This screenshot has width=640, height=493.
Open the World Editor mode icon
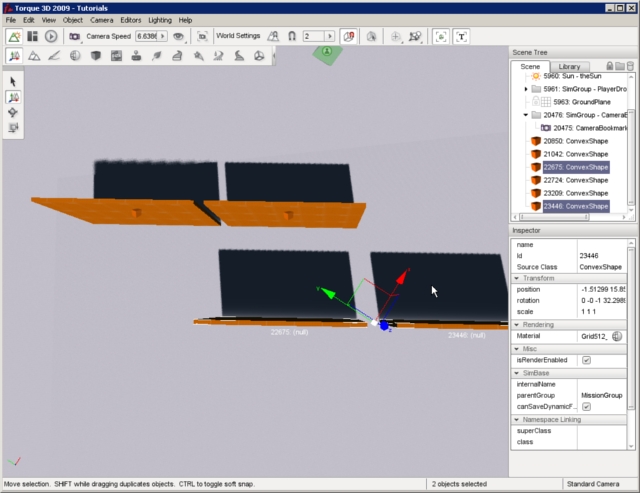(x=14, y=36)
